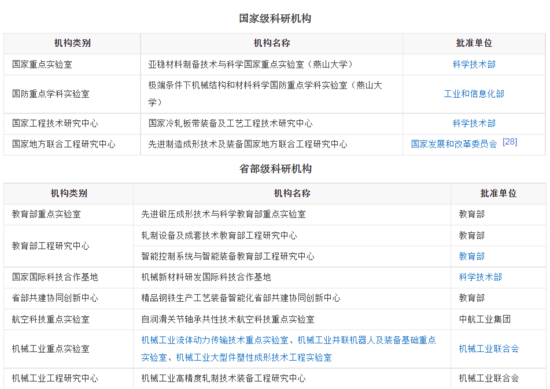The image size is (550, 389).
Task: Open 机械工业流体动力传输技术重点实验室 link
Action: [215, 340]
